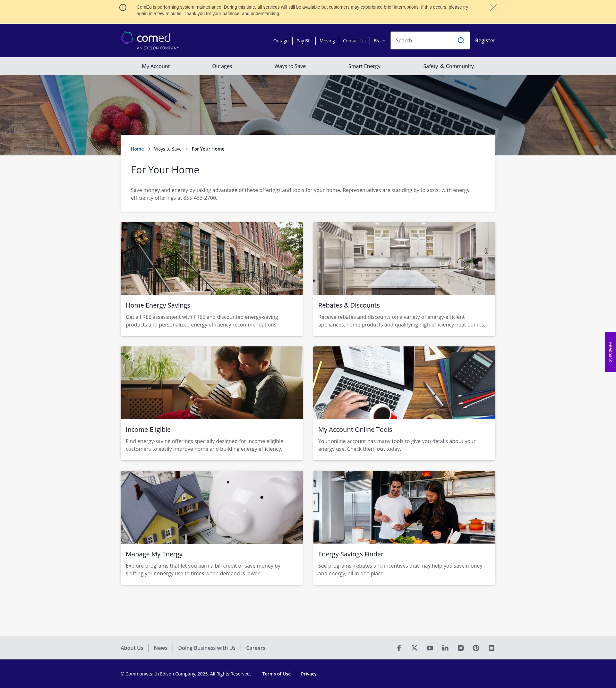Image resolution: width=616 pixels, height=688 pixels.
Task: Click the 'Explore programs that let you earn' text
Action: pyautogui.click(x=203, y=570)
